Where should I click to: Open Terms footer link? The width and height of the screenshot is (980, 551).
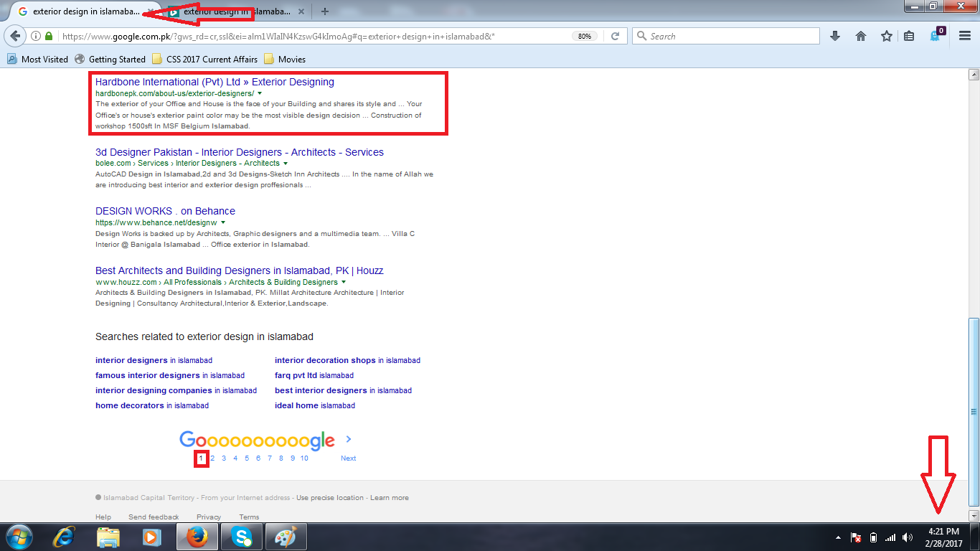tap(249, 517)
